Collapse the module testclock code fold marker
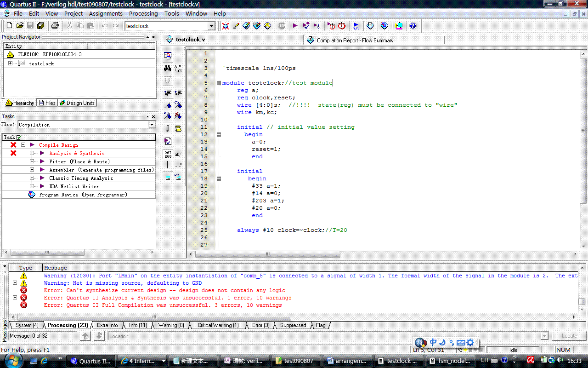The width and height of the screenshot is (588, 368). (x=219, y=83)
